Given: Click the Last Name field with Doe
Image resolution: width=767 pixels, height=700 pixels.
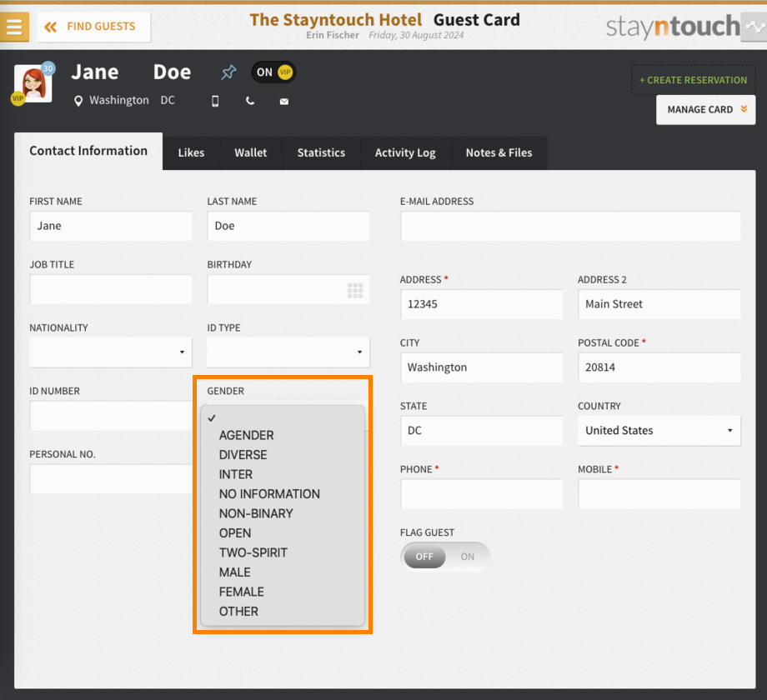Looking at the screenshot, I should tap(288, 226).
